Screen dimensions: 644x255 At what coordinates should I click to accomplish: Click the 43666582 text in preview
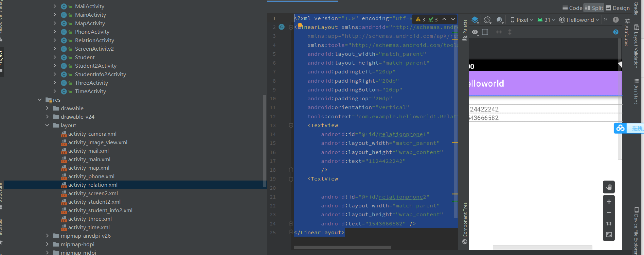484,118
